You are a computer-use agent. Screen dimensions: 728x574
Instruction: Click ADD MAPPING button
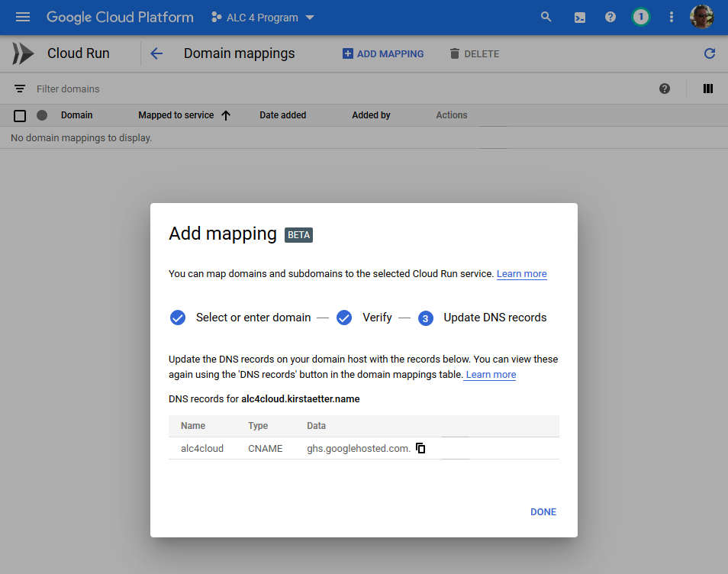click(x=383, y=54)
